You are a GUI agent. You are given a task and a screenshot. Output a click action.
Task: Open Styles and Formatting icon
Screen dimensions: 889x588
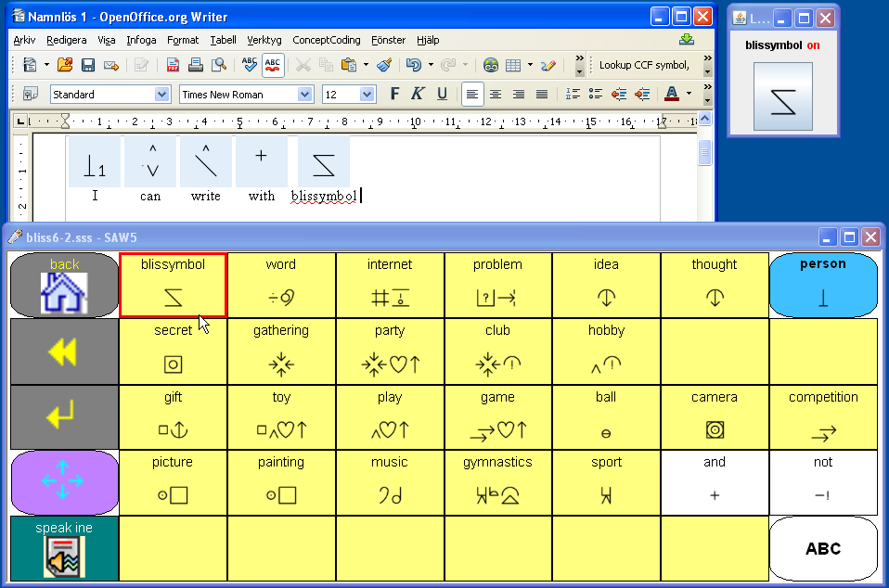(x=31, y=94)
